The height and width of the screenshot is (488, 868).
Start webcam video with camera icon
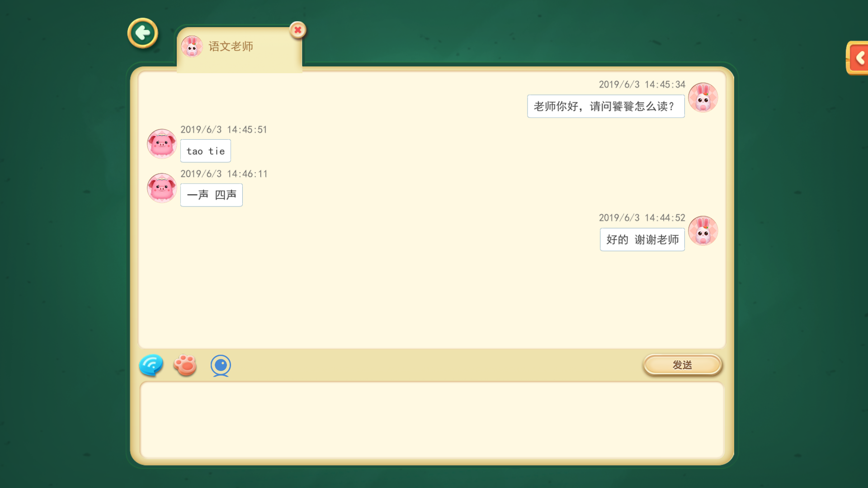(x=221, y=366)
